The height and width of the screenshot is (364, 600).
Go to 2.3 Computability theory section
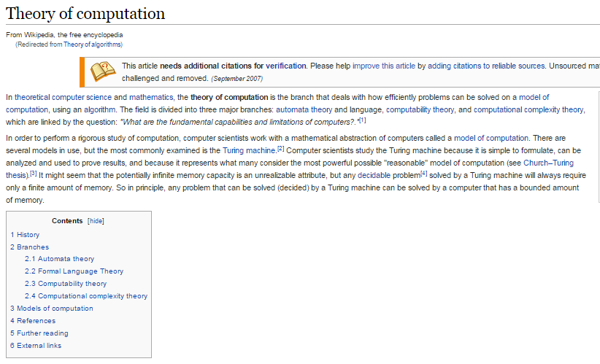pyautogui.click(x=66, y=284)
